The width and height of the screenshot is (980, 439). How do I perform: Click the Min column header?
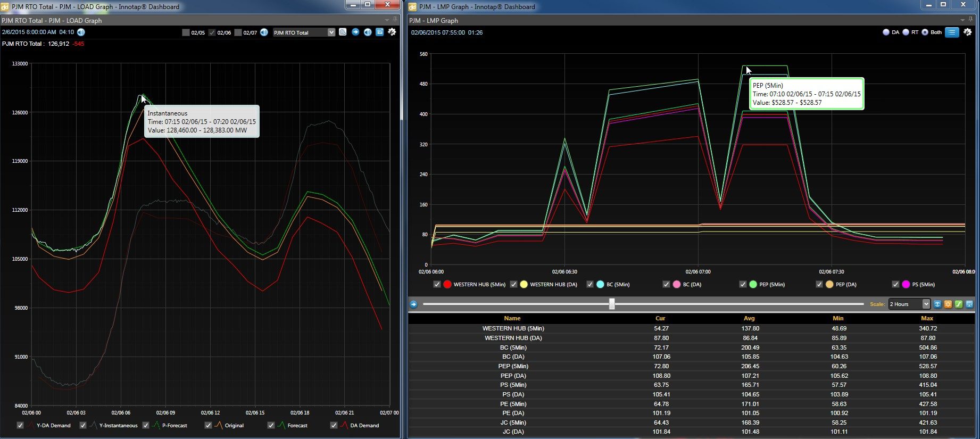pyautogui.click(x=838, y=318)
